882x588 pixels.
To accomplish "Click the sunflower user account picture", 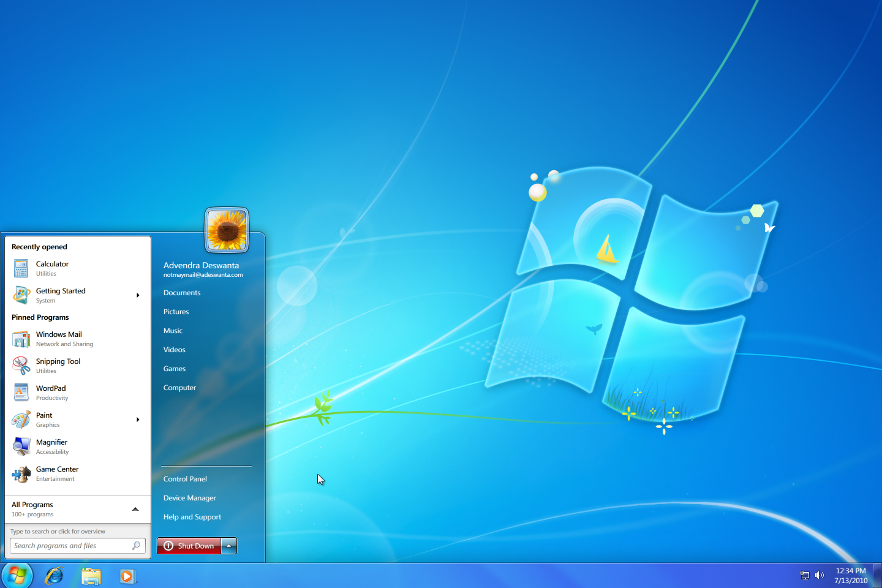I will click(x=227, y=230).
